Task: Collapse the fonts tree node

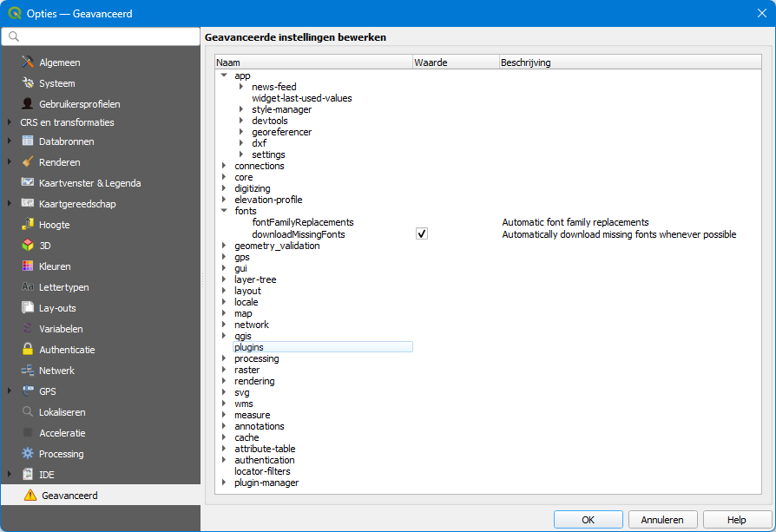Action: coord(224,210)
